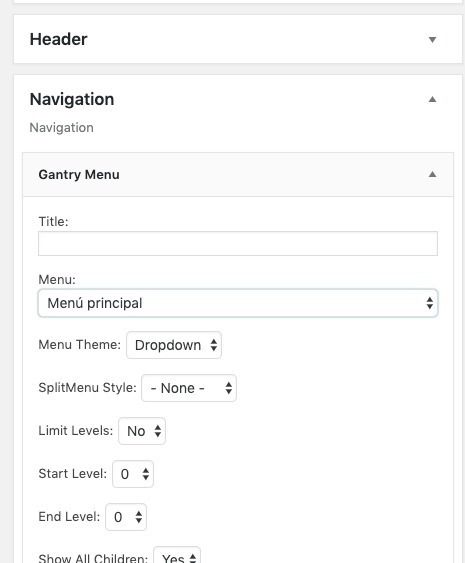465x563 pixels.
Task: Open the End Level selector
Action: 126,517
